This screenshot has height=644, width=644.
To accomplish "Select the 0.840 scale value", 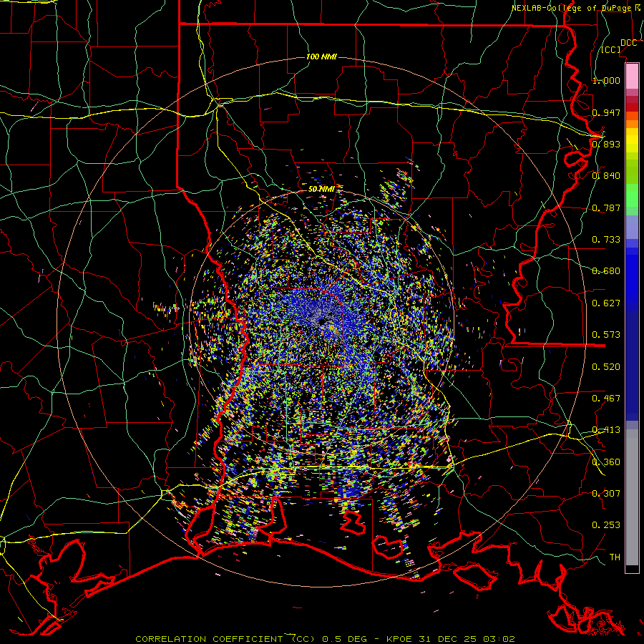I will click(x=606, y=176).
